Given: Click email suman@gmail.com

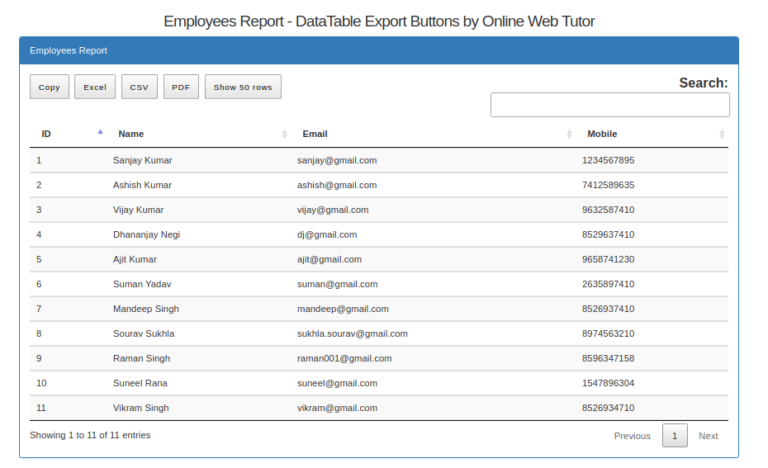Looking at the screenshot, I should 337,284.
